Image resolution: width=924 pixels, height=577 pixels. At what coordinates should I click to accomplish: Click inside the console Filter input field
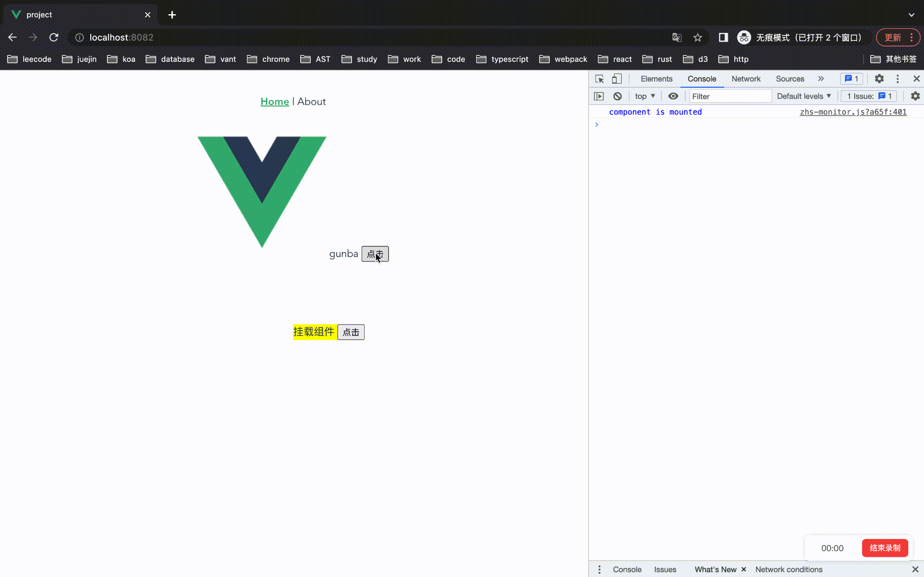point(730,96)
